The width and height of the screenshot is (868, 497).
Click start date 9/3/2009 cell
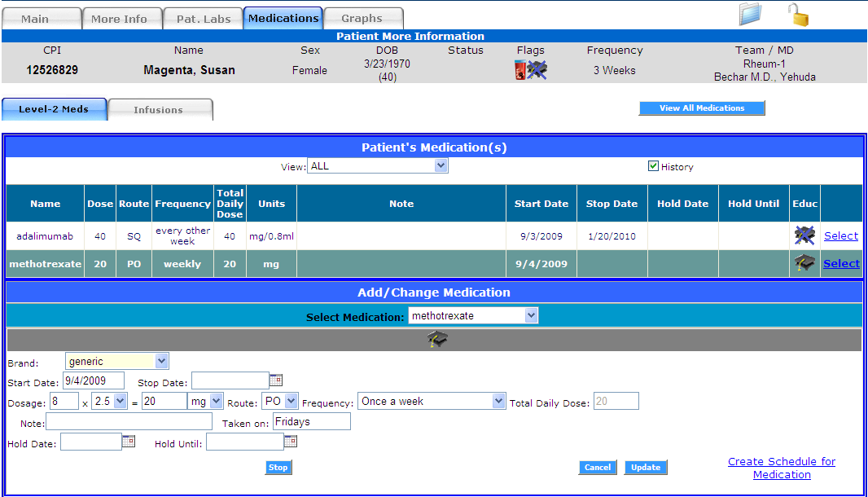pyautogui.click(x=541, y=236)
